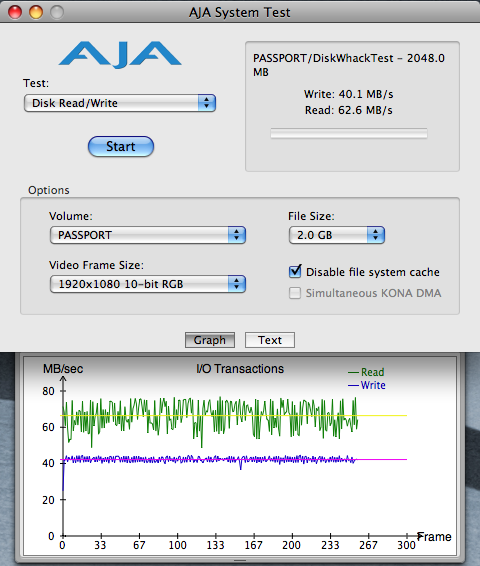Screen dimensions: 480x566
Task: Click the blue Write legend entry
Action: (x=367, y=385)
